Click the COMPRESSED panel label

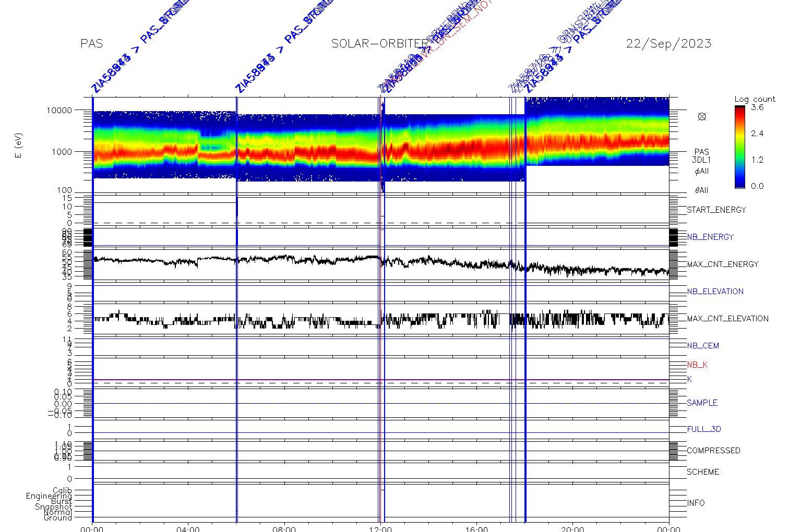pyautogui.click(x=713, y=450)
